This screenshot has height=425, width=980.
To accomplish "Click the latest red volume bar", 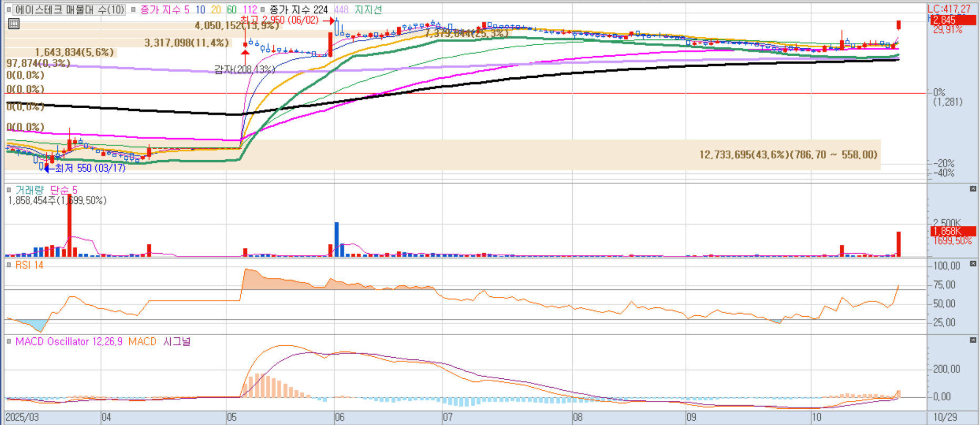I will coord(899,244).
